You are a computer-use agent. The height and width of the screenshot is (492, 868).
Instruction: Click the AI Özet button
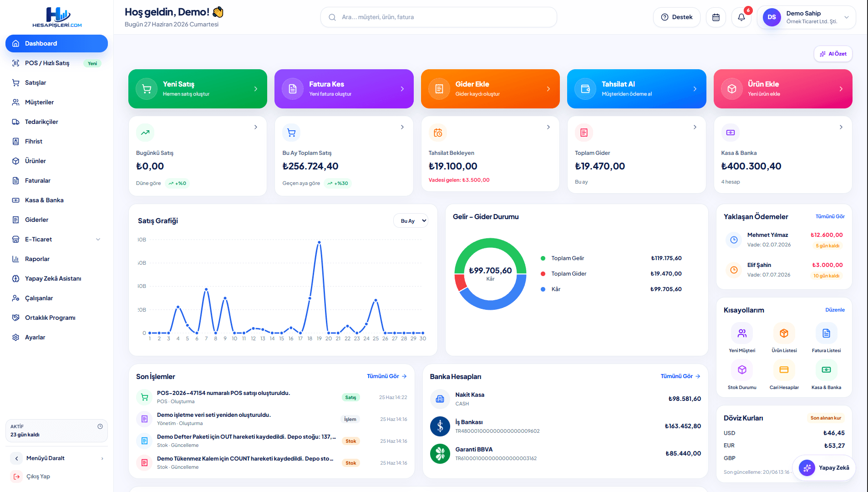click(833, 54)
